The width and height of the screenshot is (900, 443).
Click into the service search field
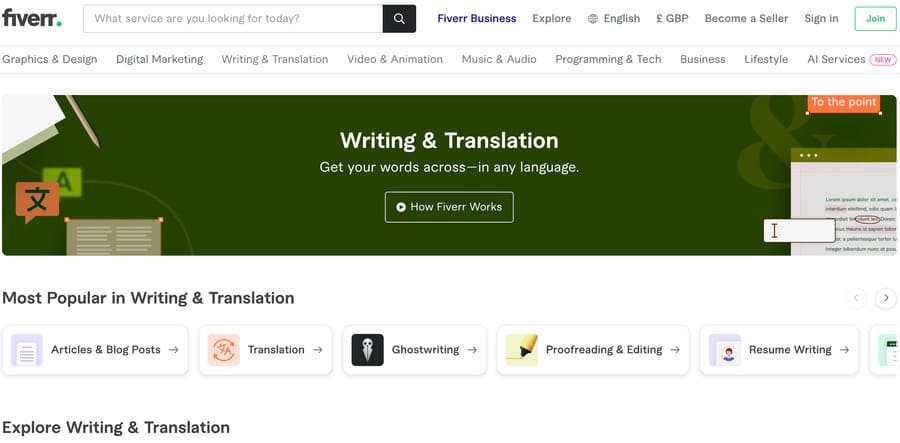(x=232, y=19)
